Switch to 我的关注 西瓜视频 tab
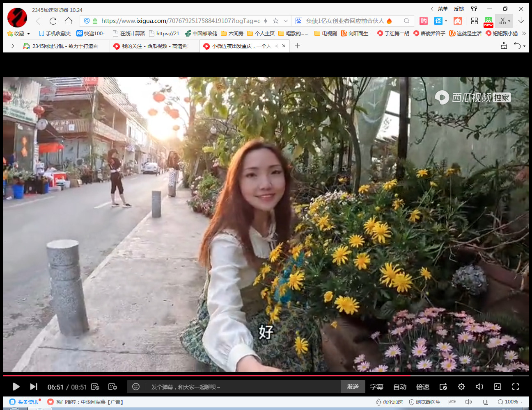This screenshot has width=532, height=410. tap(154, 46)
